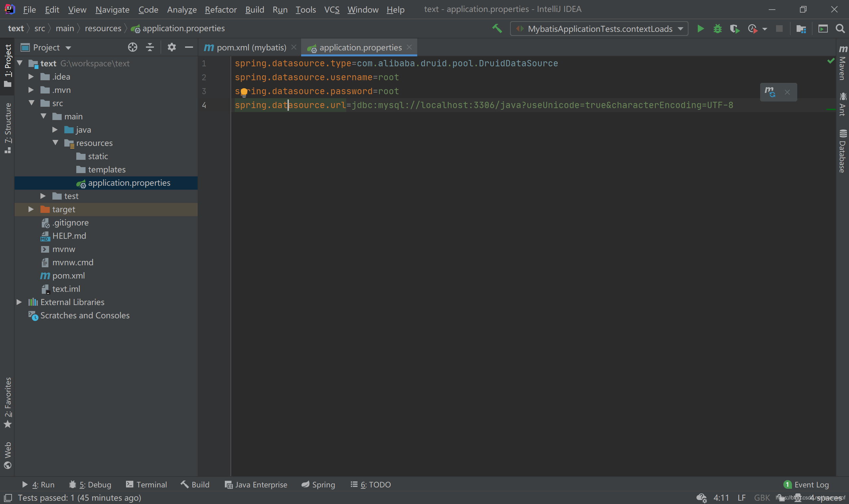Collapse all in Project panel
849x504 pixels.
(150, 47)
